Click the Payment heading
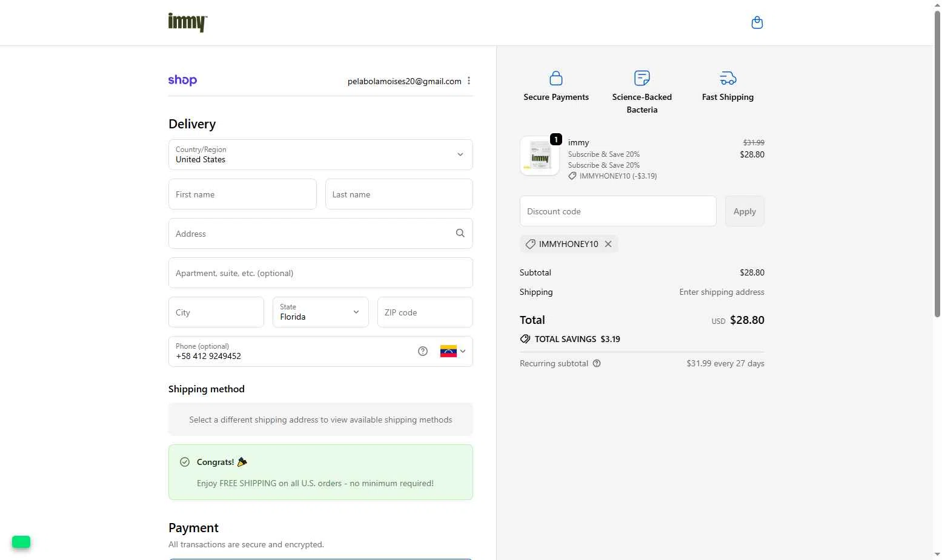942x560 pixels. [193, 527]
